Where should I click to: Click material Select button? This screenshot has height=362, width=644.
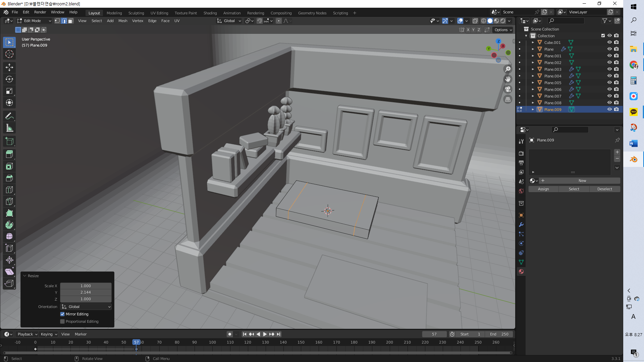pos(574,189)
